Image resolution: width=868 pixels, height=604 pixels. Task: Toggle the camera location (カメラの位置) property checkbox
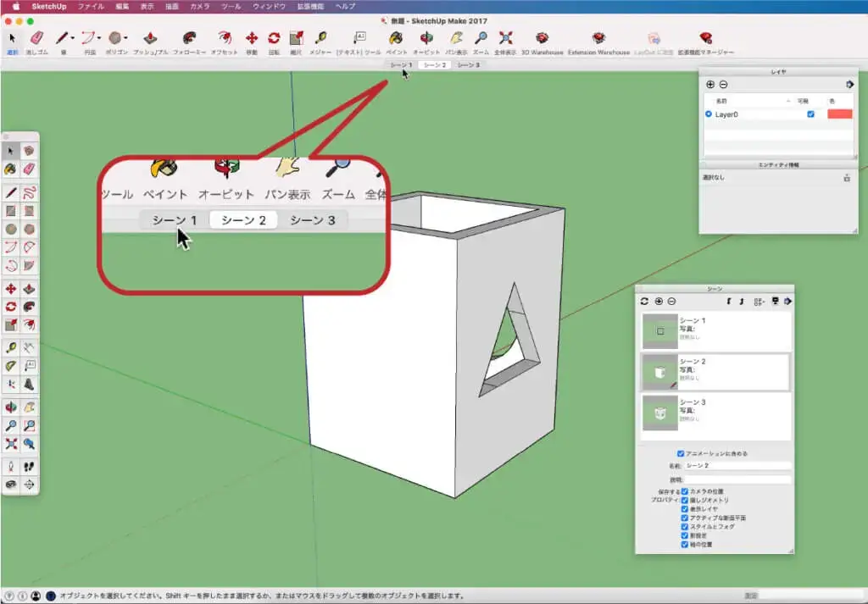pyautogui.click(x=685, y=491)
